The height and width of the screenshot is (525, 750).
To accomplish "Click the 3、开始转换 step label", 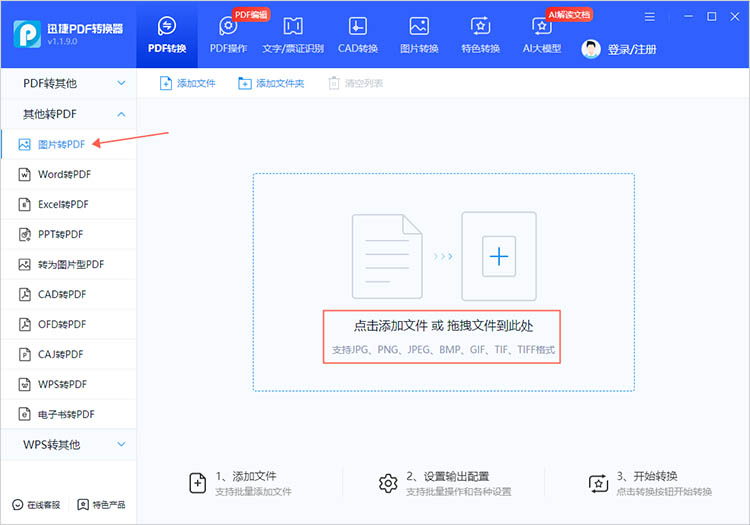I will (647, 476).
